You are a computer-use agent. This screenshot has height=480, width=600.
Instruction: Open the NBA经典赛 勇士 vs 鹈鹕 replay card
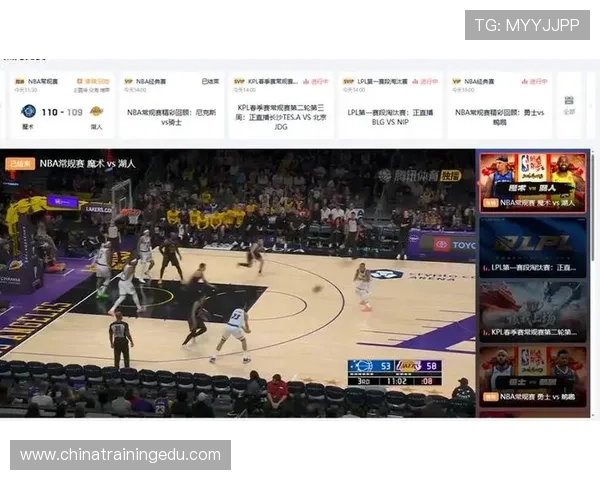[499, 105]
